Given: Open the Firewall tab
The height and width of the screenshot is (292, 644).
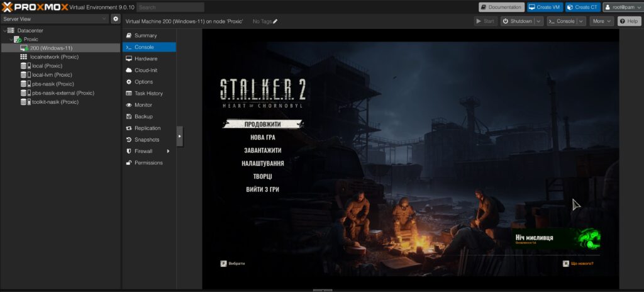Looking at the screenshot, I should 149,151.
